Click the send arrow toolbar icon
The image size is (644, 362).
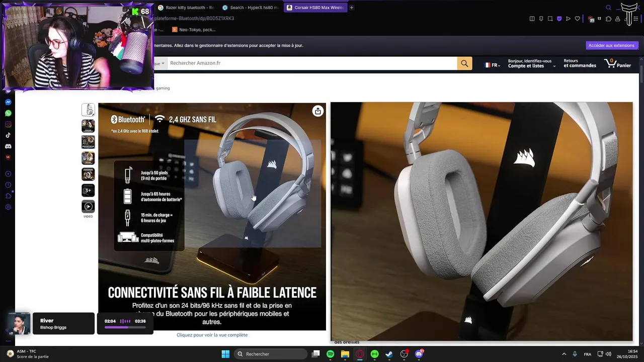(x=568, y=19)
